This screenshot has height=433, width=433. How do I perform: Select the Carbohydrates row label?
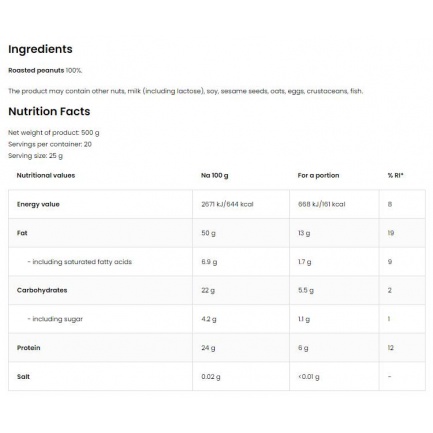tap(42, 290)
